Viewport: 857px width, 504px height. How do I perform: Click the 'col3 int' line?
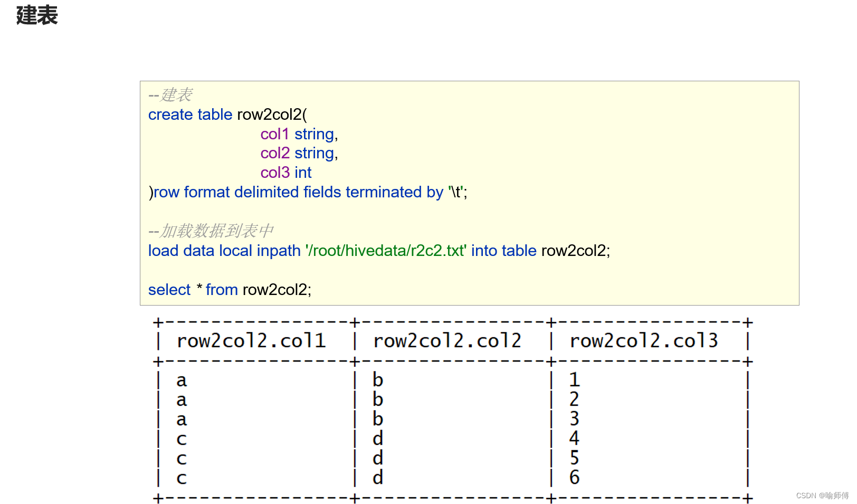pyautogui.click(x=286, y=173)
